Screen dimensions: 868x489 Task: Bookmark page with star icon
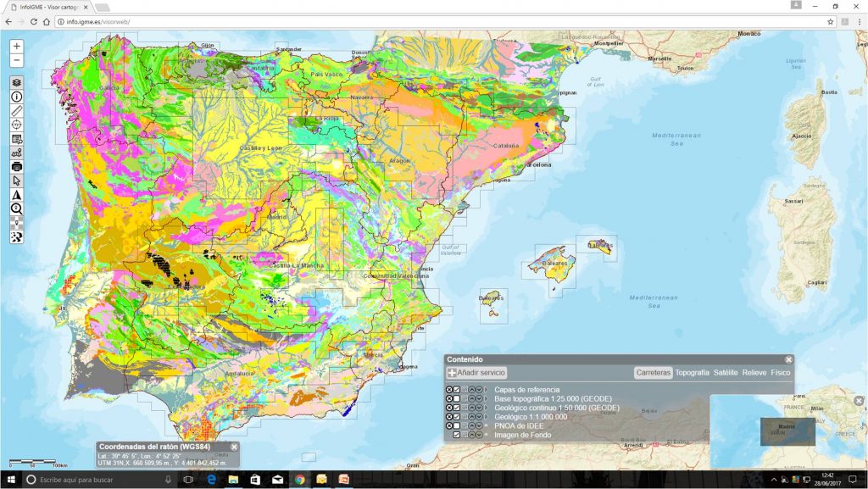(831, 21)
